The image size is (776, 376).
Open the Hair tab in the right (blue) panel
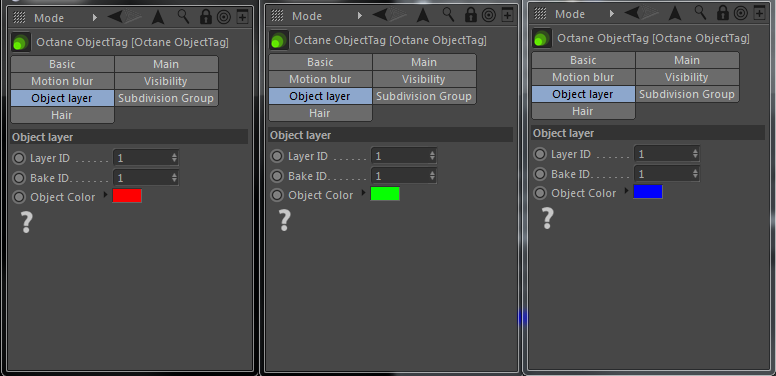(583, 111)
